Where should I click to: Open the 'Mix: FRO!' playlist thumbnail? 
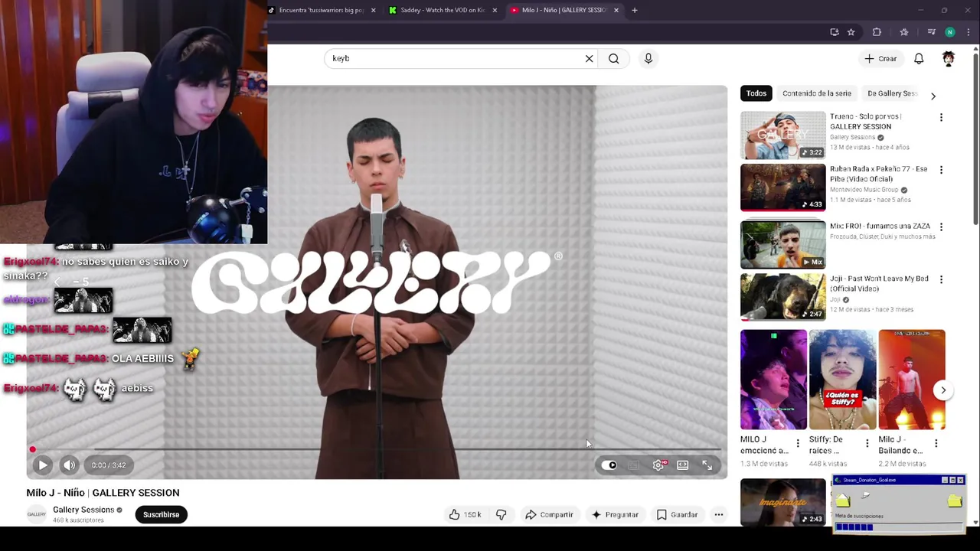782,245
